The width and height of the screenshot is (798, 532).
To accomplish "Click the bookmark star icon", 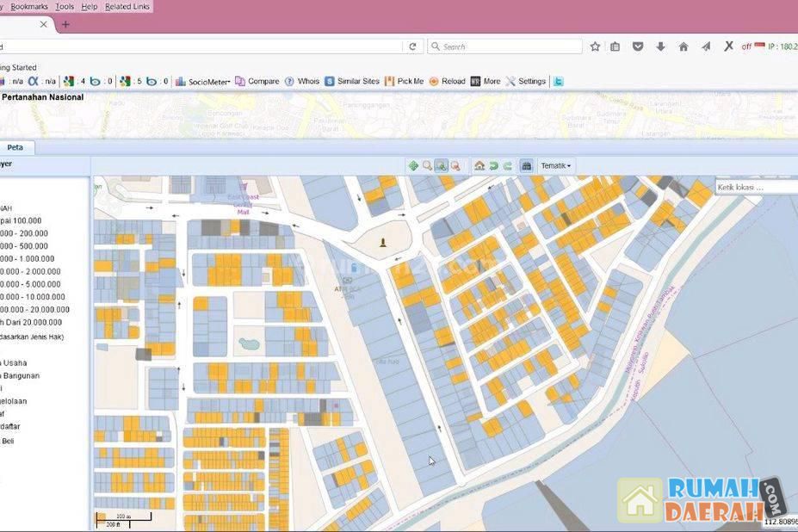I will click(x=595, y=46).
